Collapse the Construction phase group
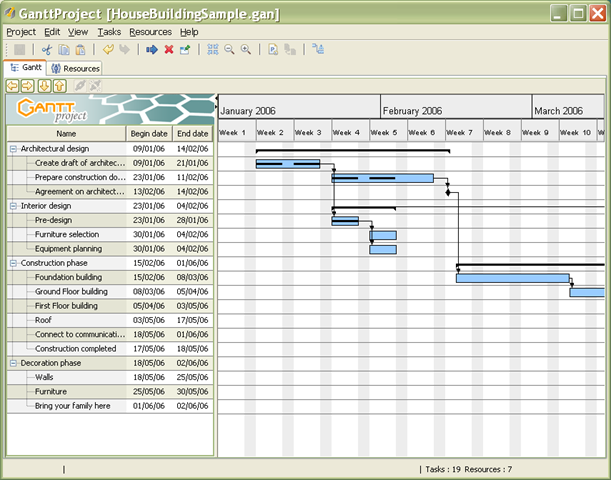 (x=14, y=262)
